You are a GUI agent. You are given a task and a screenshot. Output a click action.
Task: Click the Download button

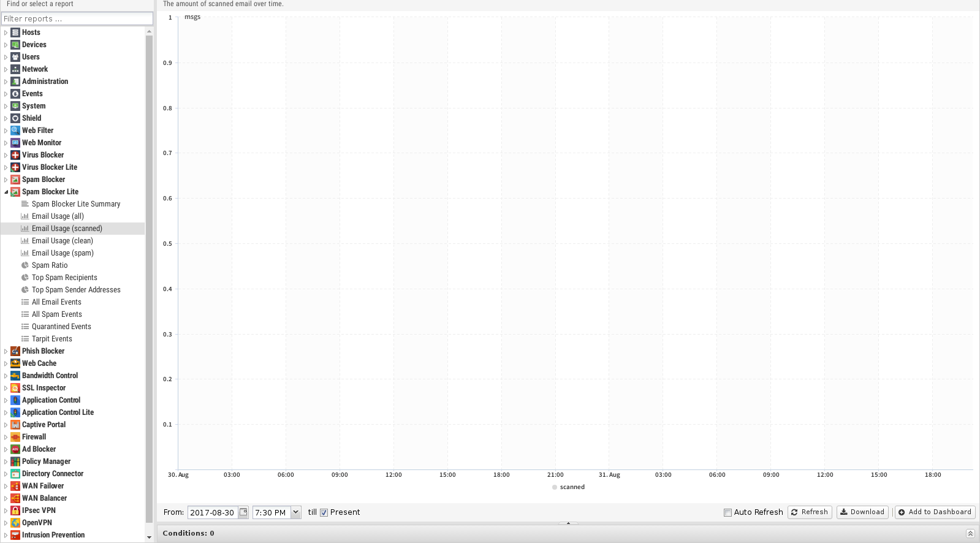(861, 512)
